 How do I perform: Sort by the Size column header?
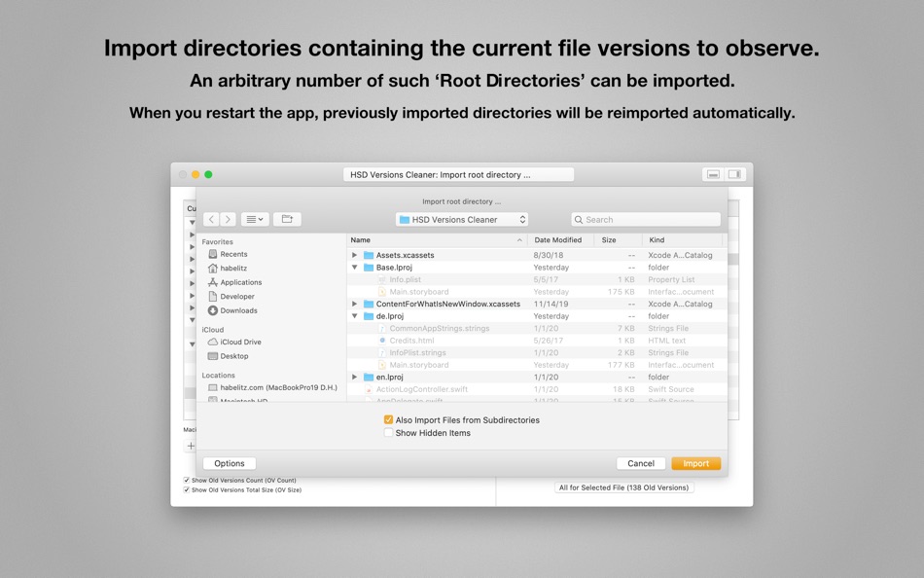618,240
